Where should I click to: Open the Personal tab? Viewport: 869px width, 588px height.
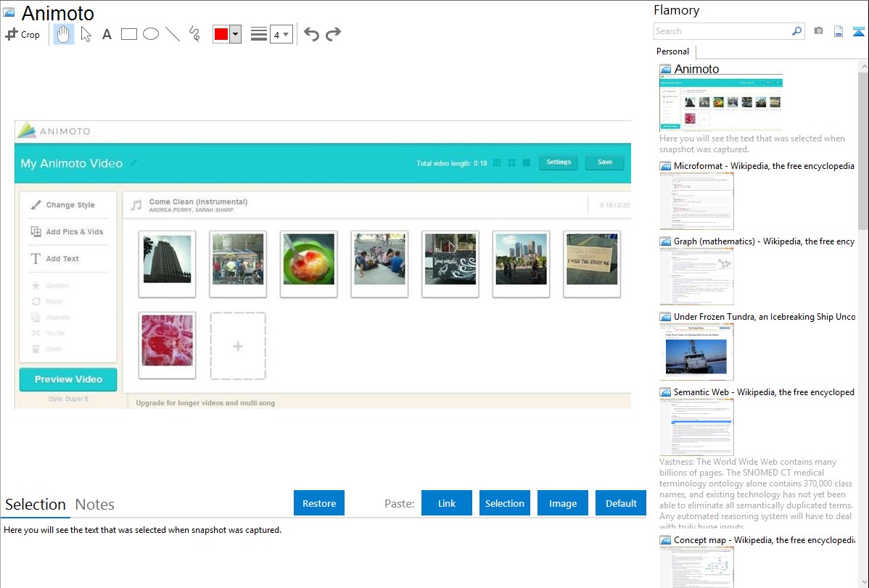(x=673, y=51)
